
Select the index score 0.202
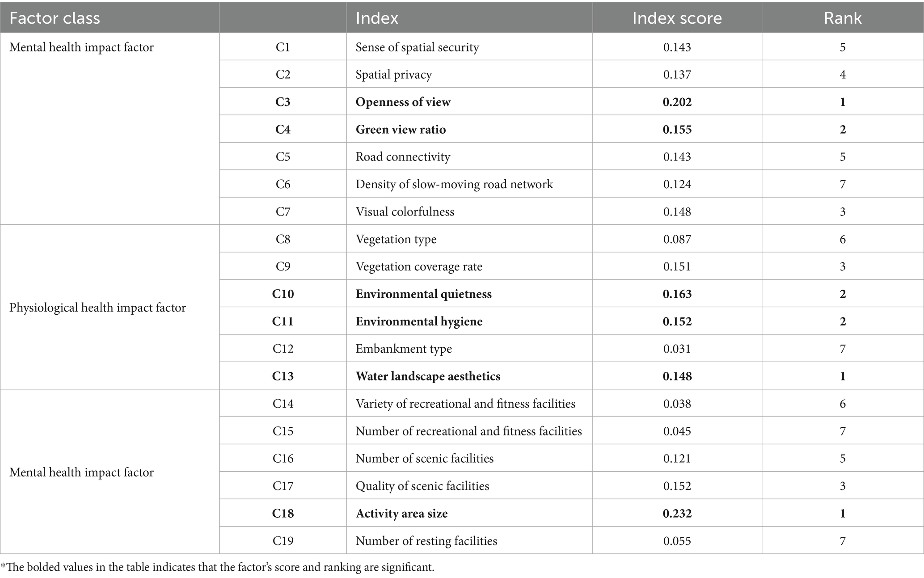pyautogui.click(x=677, y=102)
